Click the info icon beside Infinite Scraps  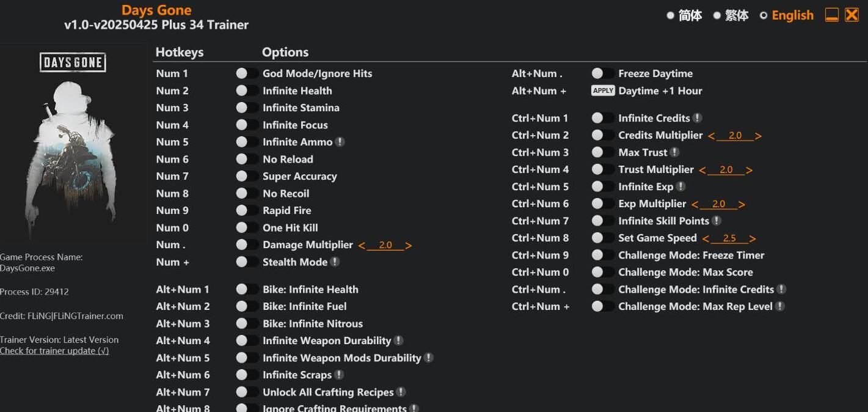[339, 375]
